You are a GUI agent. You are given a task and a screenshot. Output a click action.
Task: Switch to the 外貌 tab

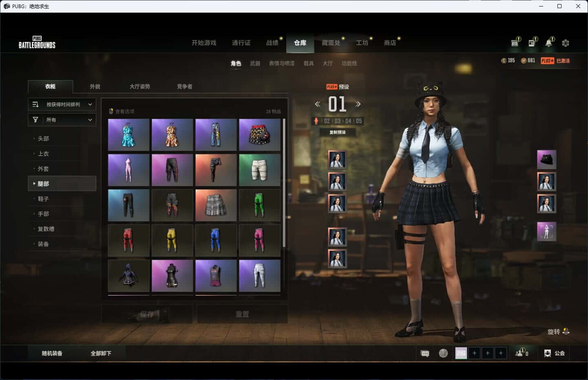point(95,86)
